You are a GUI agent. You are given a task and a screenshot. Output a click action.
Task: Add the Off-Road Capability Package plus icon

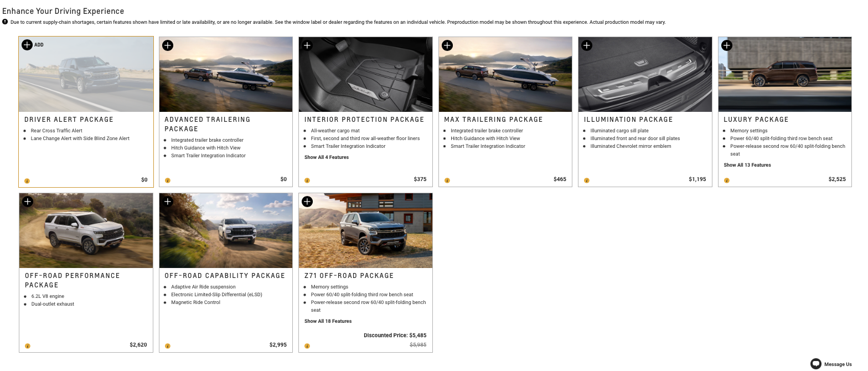coord(168,202)
